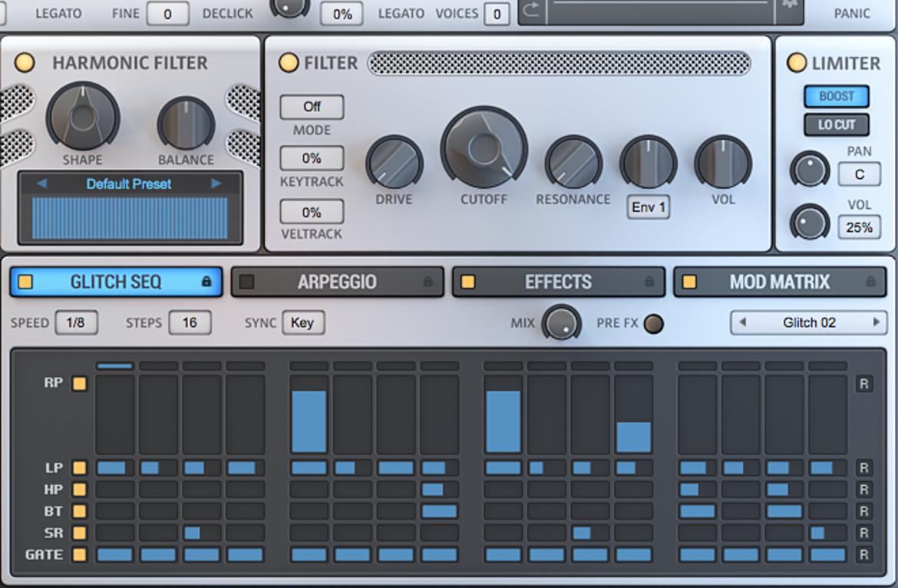Click FINE tune value field
898x588 pixels.
[x=168, y=14]
